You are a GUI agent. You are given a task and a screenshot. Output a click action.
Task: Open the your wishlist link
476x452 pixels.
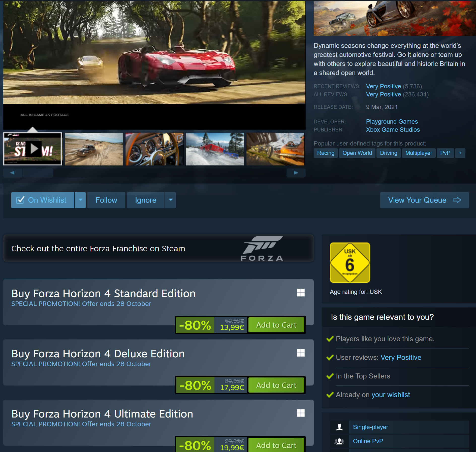[x=391, y=395]
